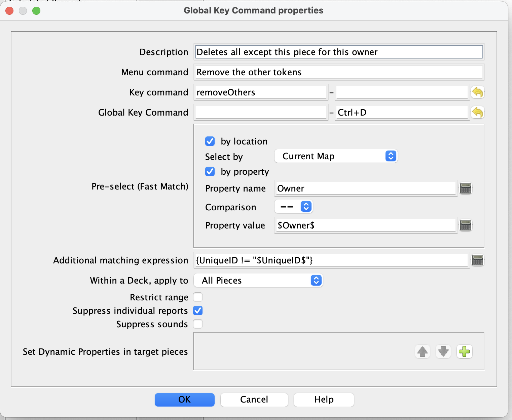
Task: Open the Comparison operator dropdown
Action: (x=293, y=207)
